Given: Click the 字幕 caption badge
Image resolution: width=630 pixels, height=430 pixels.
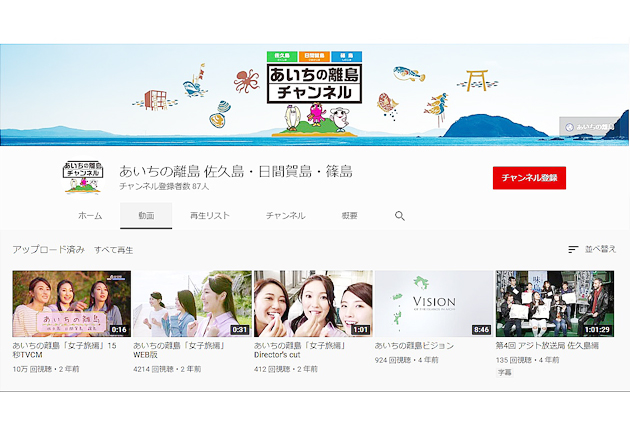Looking at the screenshot, I should click(x=505, y=373).
